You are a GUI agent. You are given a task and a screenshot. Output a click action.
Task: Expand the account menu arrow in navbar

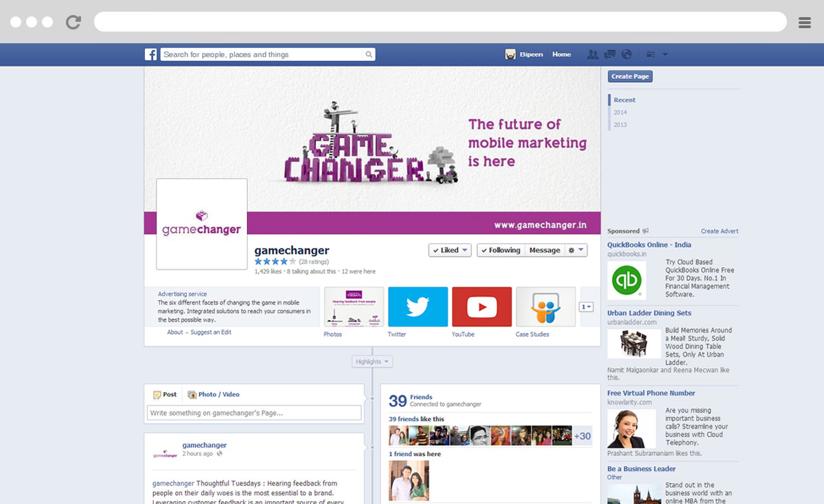click(x=665, y=55)
